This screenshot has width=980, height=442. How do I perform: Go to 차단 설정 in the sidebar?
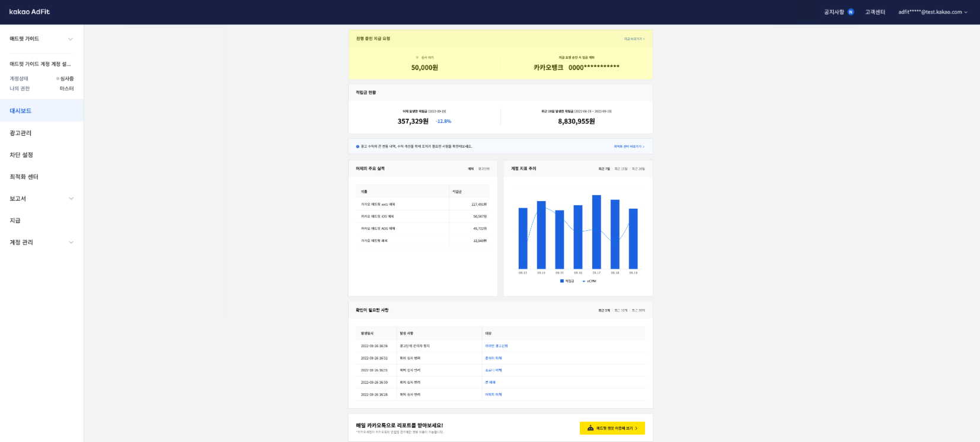[x=21, y=155]
